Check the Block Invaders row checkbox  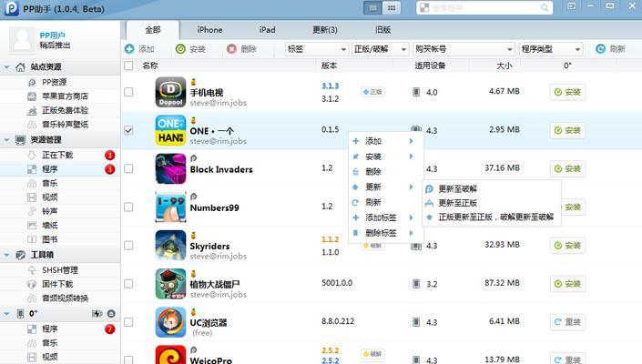coord(128,168)
